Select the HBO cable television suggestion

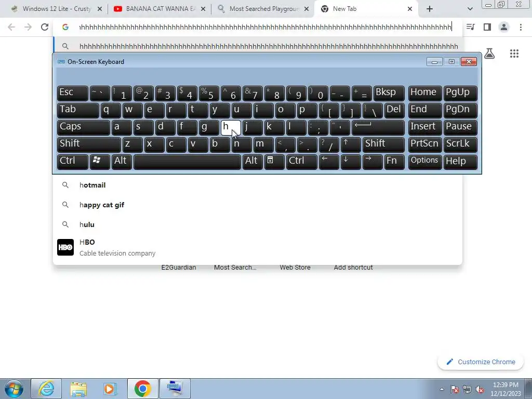point(258,247)
